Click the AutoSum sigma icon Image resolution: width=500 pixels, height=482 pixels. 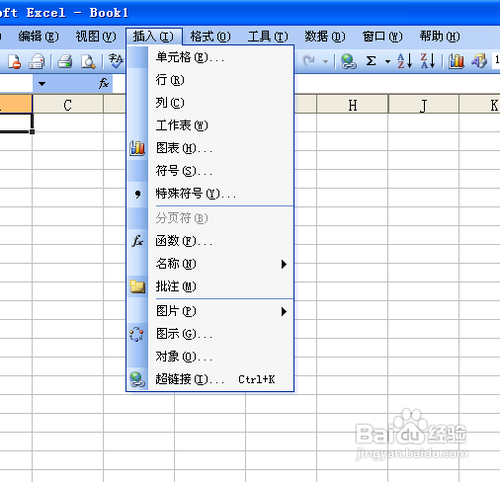coord(371,61)
